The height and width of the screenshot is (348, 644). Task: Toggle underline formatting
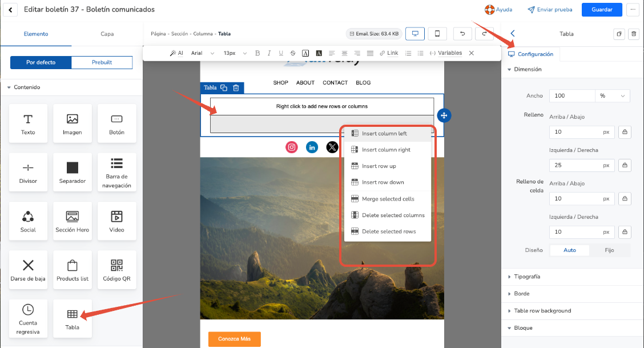click(x=281, y=53)
